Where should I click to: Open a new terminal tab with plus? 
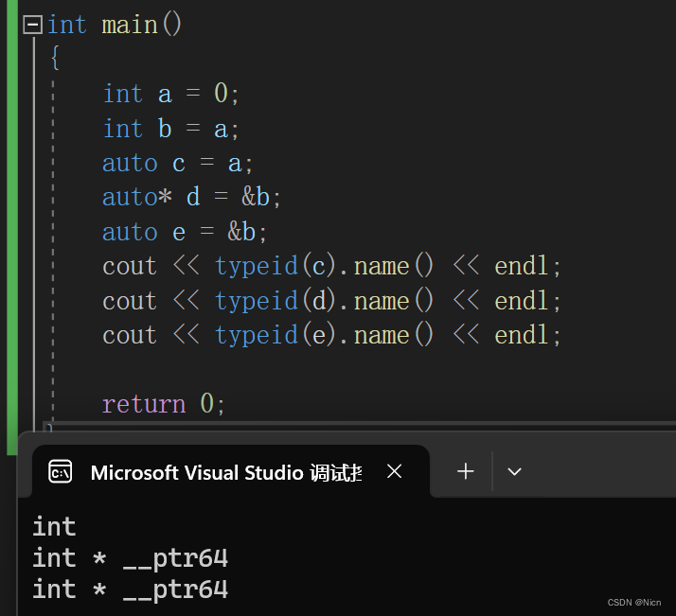point(466,471)
